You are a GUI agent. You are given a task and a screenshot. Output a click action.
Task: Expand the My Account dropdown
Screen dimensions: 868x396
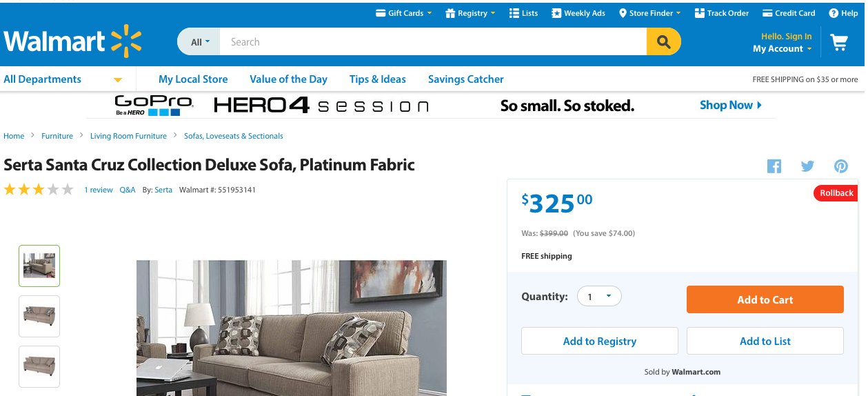782,49
